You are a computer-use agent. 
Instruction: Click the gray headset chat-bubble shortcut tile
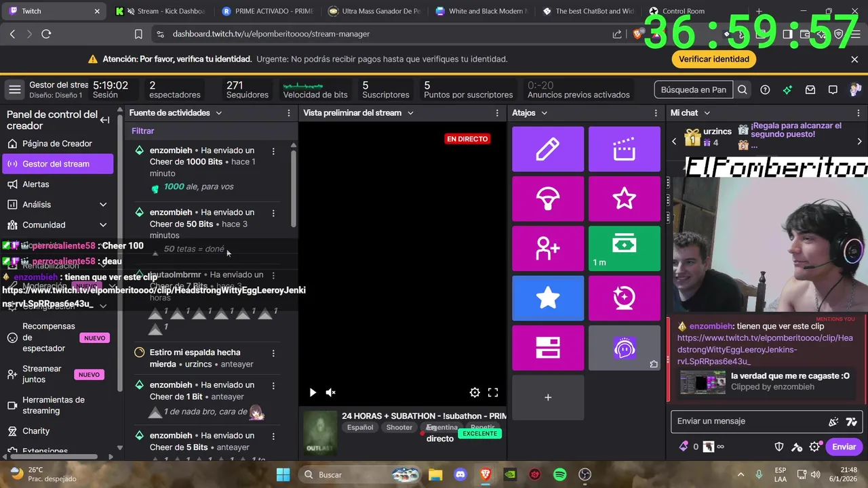[624, 348]
